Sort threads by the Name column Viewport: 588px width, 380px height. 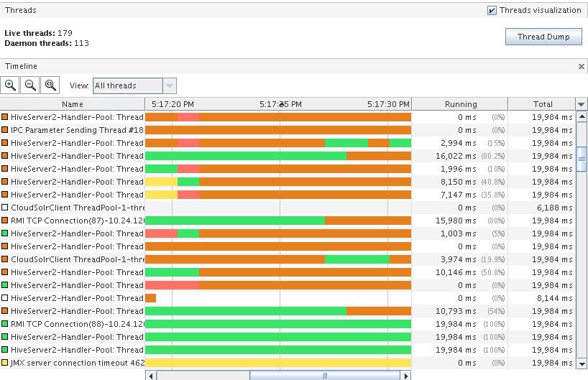click(x=73, y=104)
